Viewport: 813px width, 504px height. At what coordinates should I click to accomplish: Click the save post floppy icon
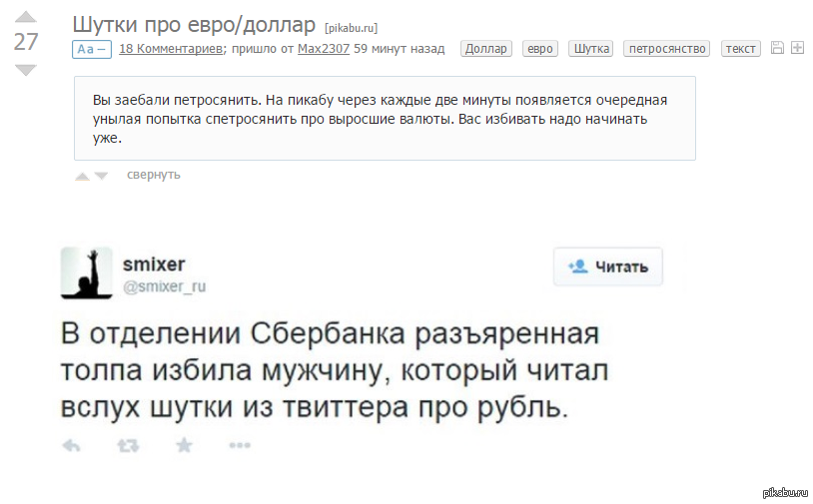tap(778, 48)
